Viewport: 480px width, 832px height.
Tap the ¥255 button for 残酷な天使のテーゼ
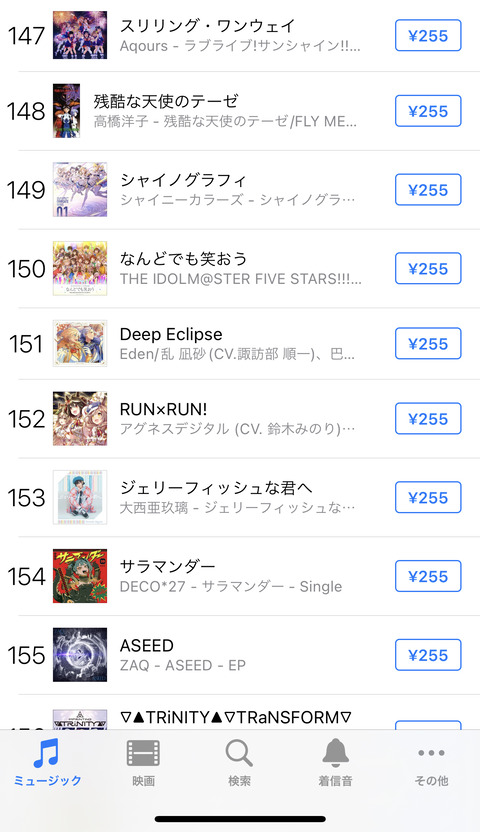tap(428, 111)
